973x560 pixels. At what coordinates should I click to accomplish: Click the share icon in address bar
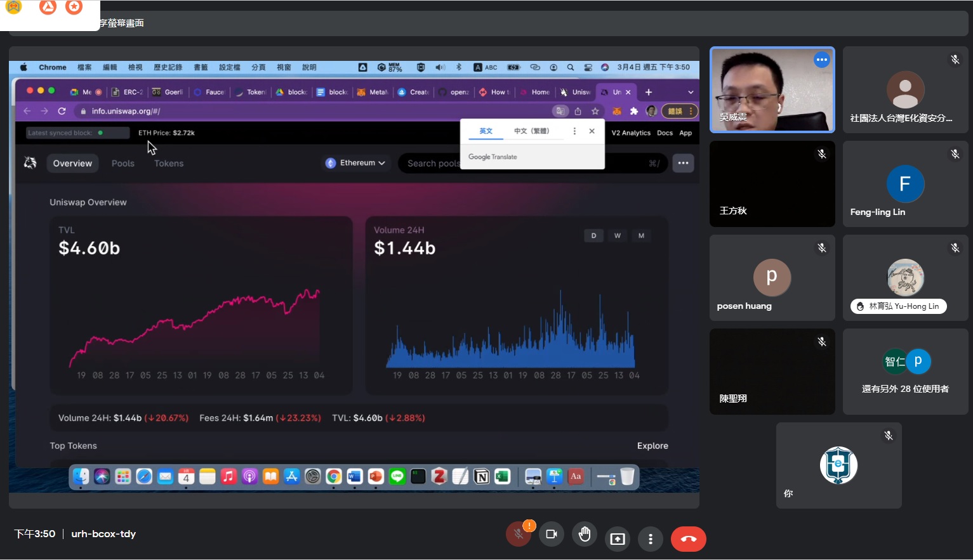pos(578,111)
